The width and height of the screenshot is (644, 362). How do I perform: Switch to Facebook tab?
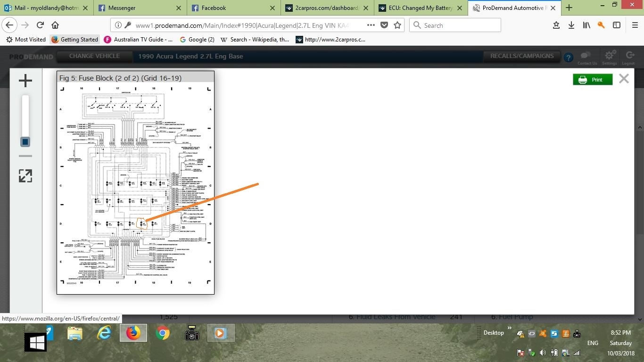pyautogui.click(x=233, y=8)
